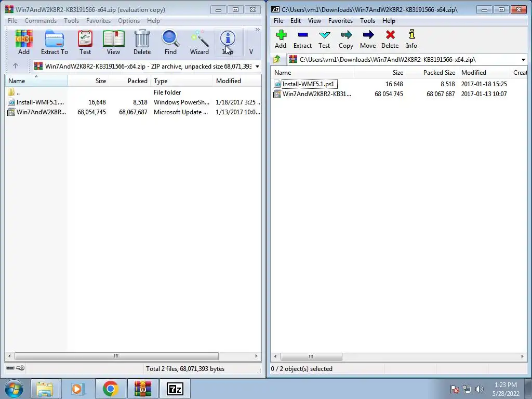
Task: Open WinRAR Options menu
Action: click(129, 21)
